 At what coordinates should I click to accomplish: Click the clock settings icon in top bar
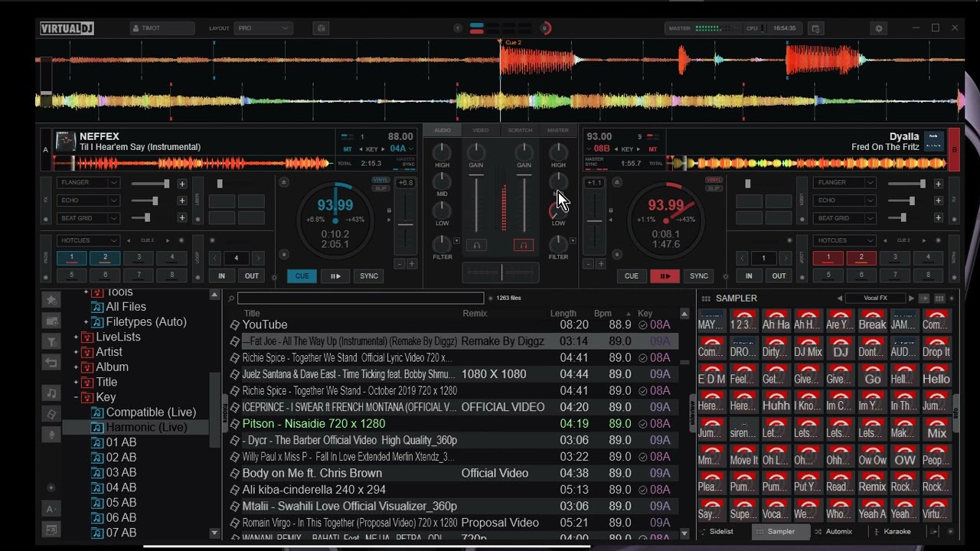pyautogui.click(x=815, y=28)
